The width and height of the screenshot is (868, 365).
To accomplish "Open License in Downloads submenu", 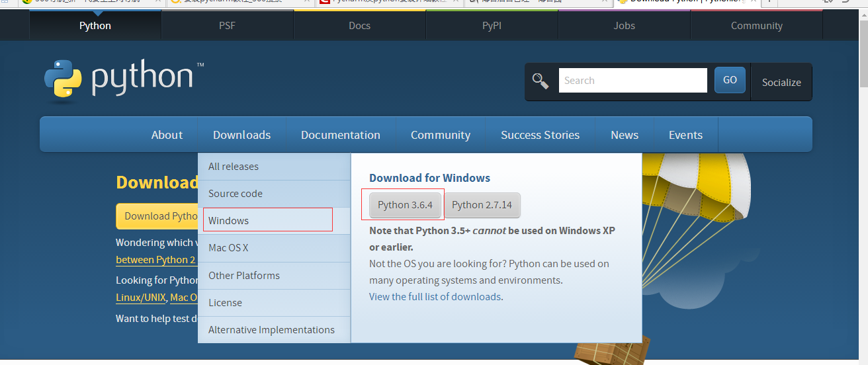I will [x=274, y=303].
